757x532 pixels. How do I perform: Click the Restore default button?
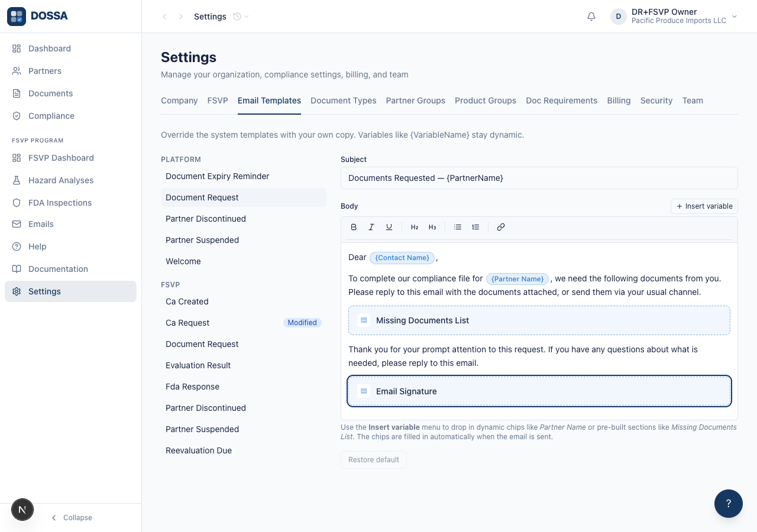(x=374, y=460)
